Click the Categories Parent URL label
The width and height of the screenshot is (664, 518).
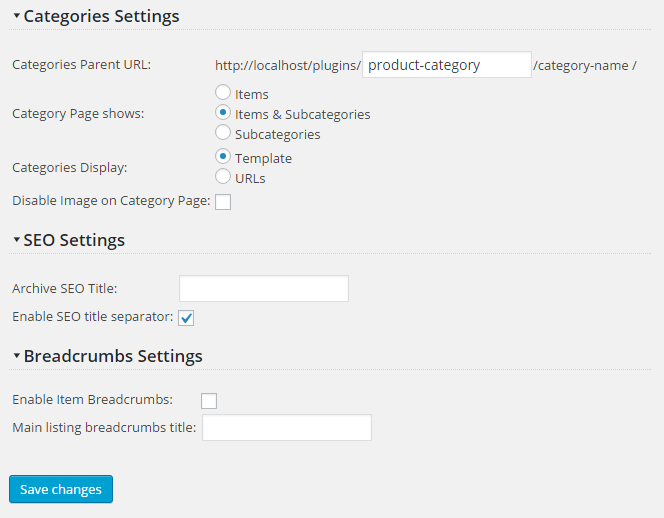[x=81, y=65]
